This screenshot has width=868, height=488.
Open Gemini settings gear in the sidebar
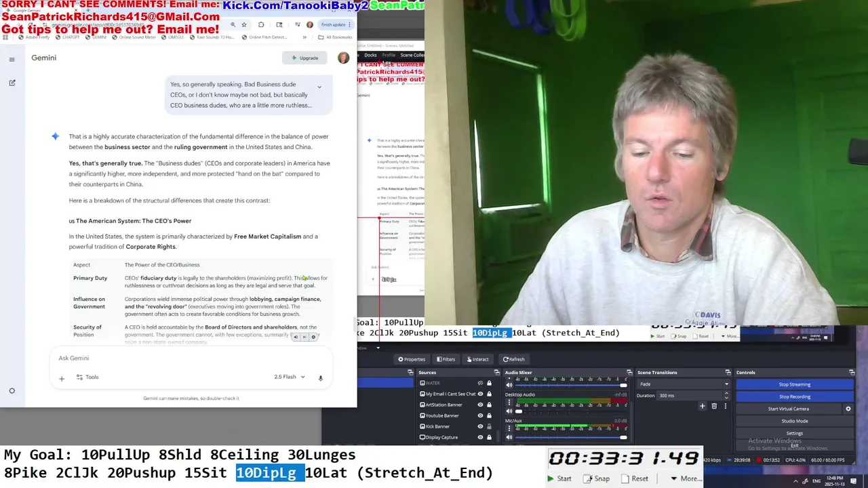tap(12, 391)
